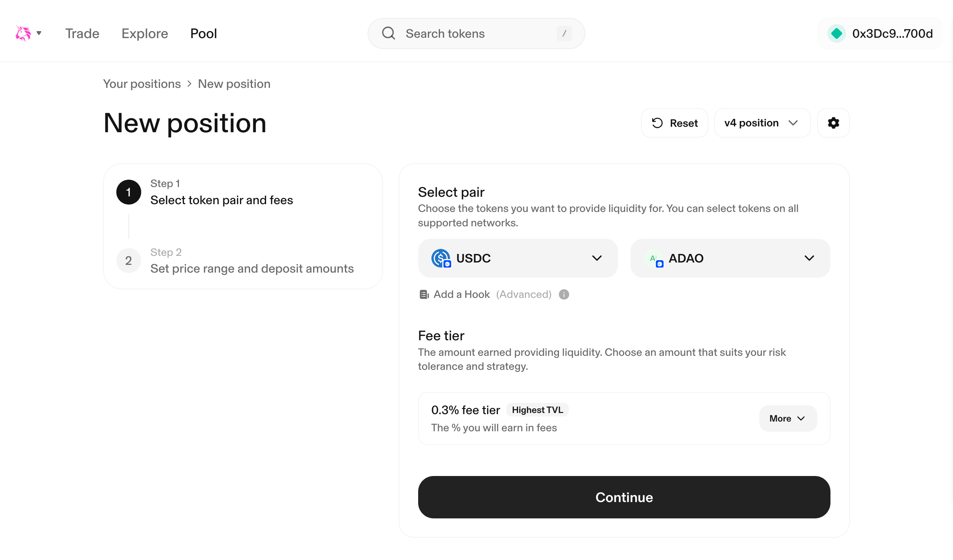Expand More fee tier options
The image size is (953, 560).
(788, 418)
